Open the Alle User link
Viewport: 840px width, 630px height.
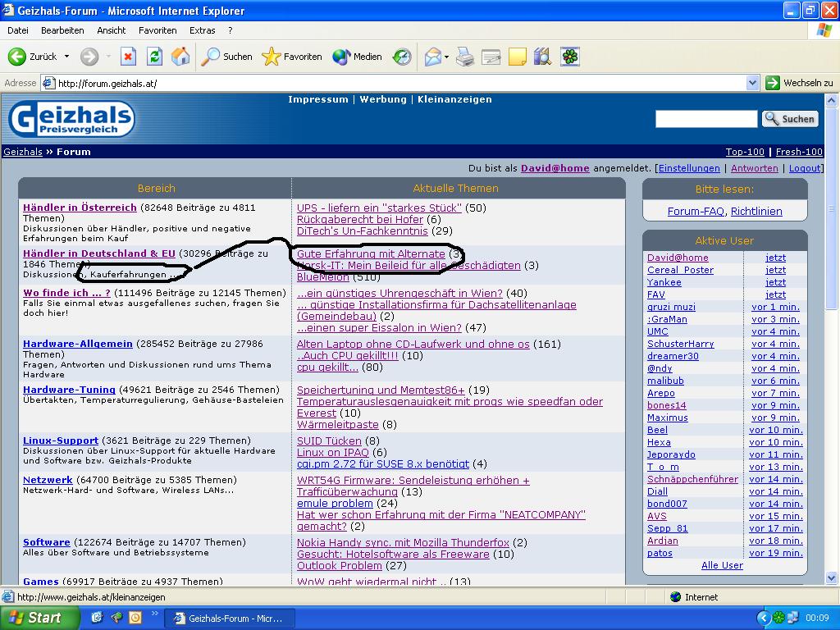(722, 565)
